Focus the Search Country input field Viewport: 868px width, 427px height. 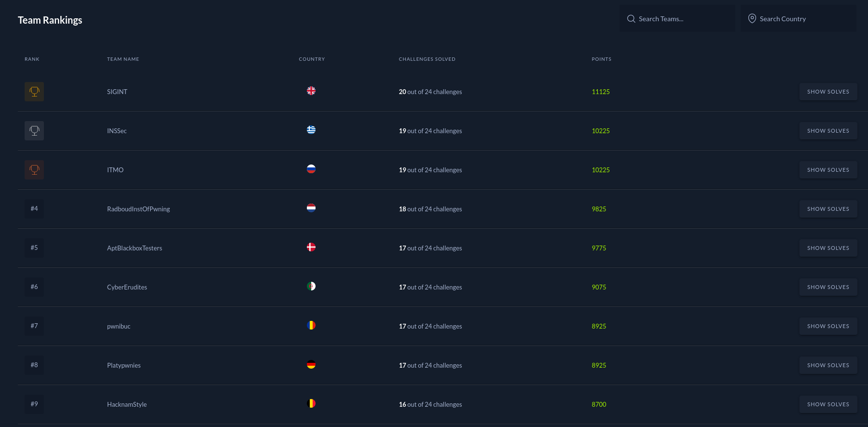point(799,19)
